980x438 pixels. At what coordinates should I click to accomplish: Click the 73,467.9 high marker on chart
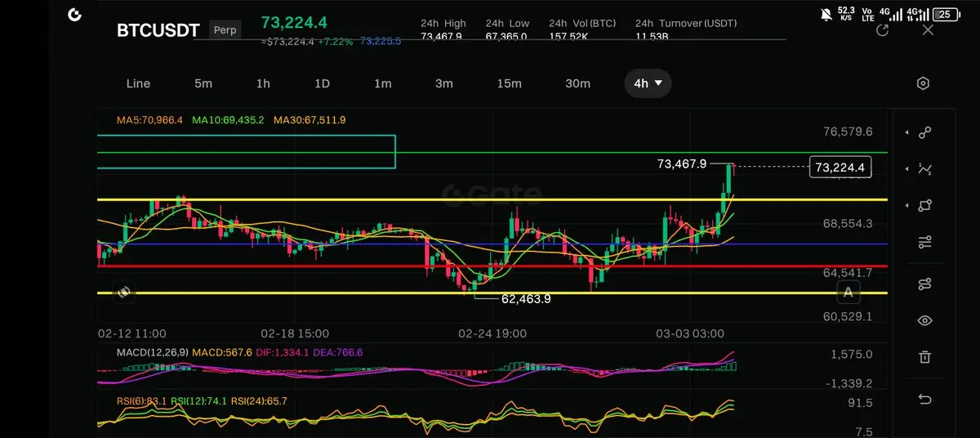681,164
